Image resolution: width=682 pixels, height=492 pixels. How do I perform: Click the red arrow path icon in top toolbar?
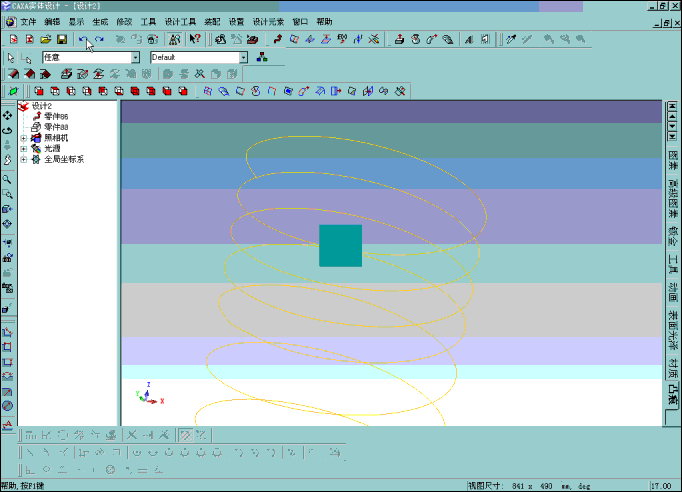click(x=278, y=40)
